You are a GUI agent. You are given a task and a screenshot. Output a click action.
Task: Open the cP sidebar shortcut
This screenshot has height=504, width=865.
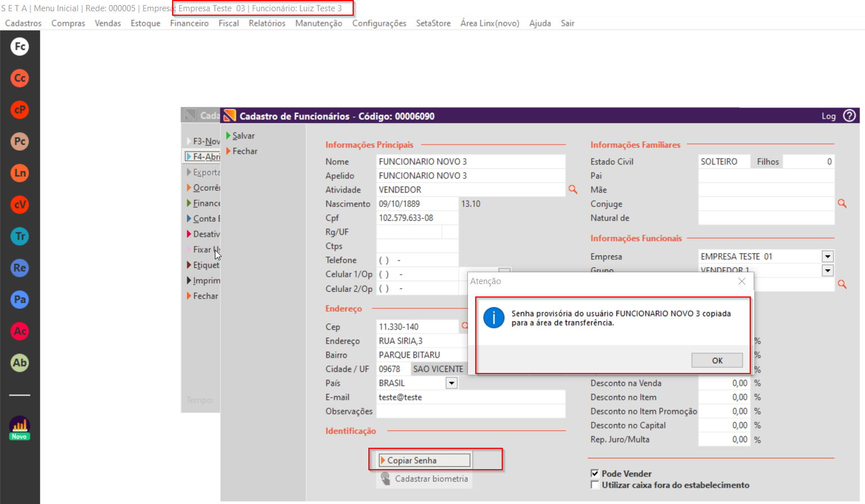(20, 110)
